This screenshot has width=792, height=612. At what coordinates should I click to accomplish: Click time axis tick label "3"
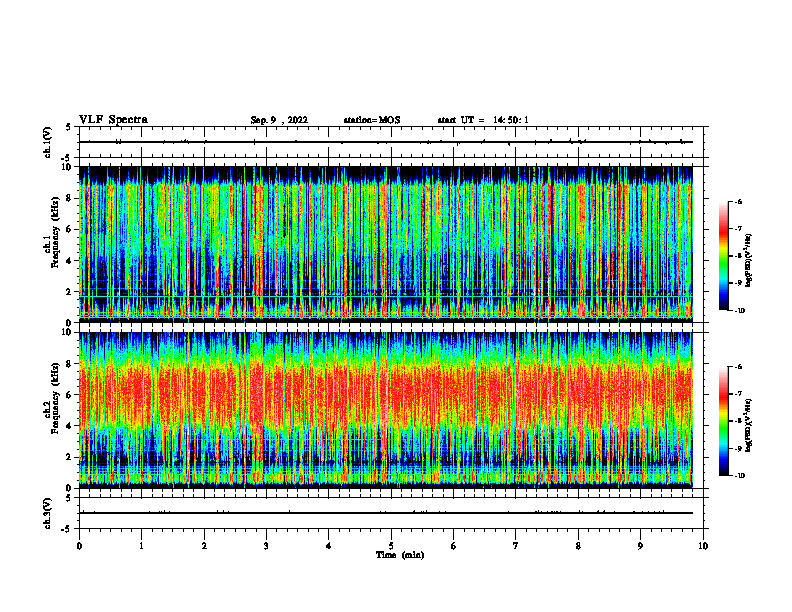point(266,546)
